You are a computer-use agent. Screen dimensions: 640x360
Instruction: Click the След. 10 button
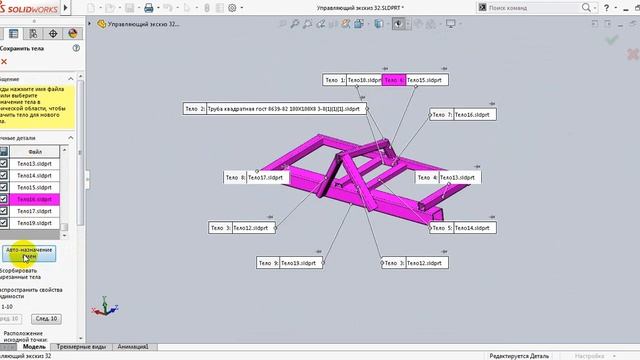pos(46,318)
